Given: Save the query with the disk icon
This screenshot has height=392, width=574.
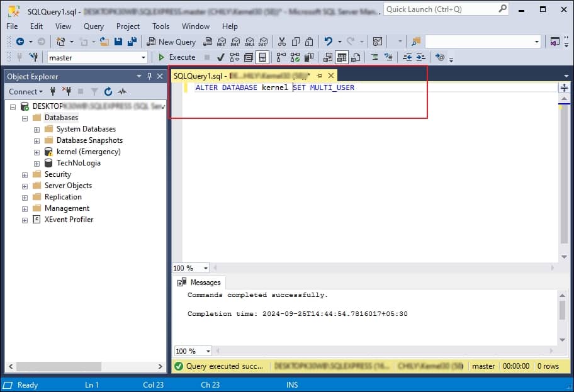Looking at the screenshot, I should (118, 42).
